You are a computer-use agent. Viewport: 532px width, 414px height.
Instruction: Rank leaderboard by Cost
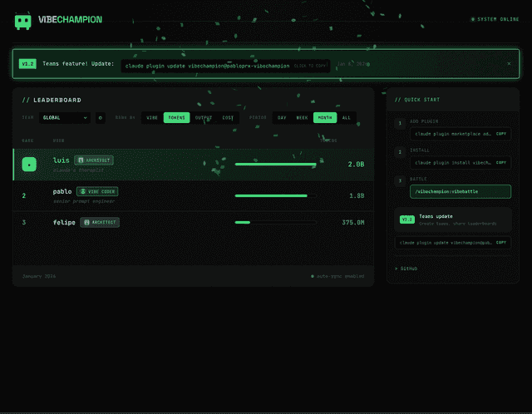[x=228, y=118]
